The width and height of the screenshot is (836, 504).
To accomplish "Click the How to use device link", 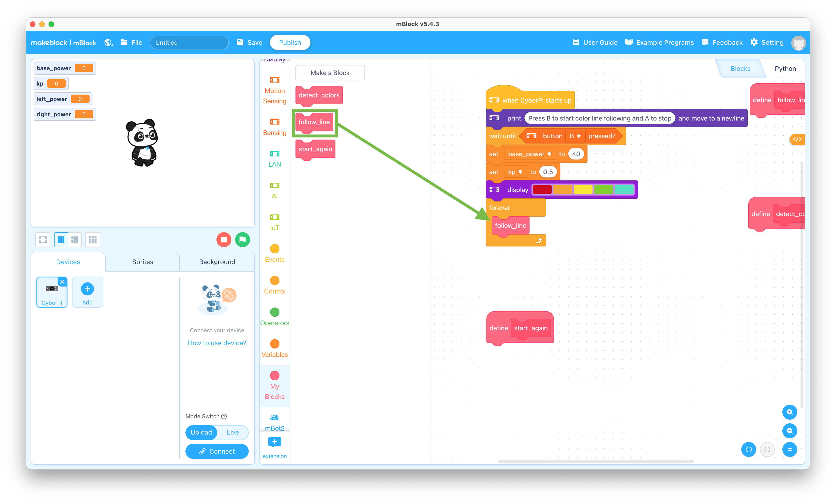I will [x=217, y=343].
